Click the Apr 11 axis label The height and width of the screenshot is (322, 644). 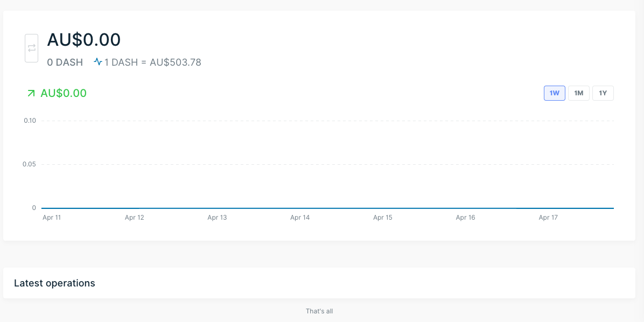click(x=52, y=218)
